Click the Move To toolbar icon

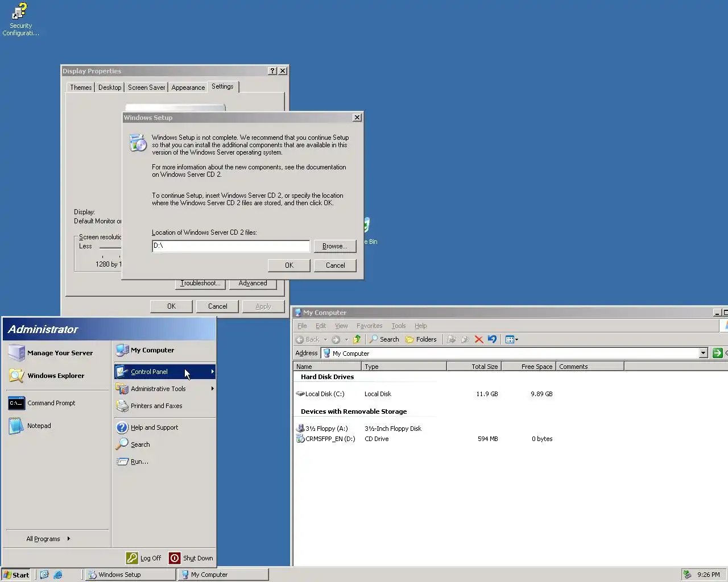point(452,339)
